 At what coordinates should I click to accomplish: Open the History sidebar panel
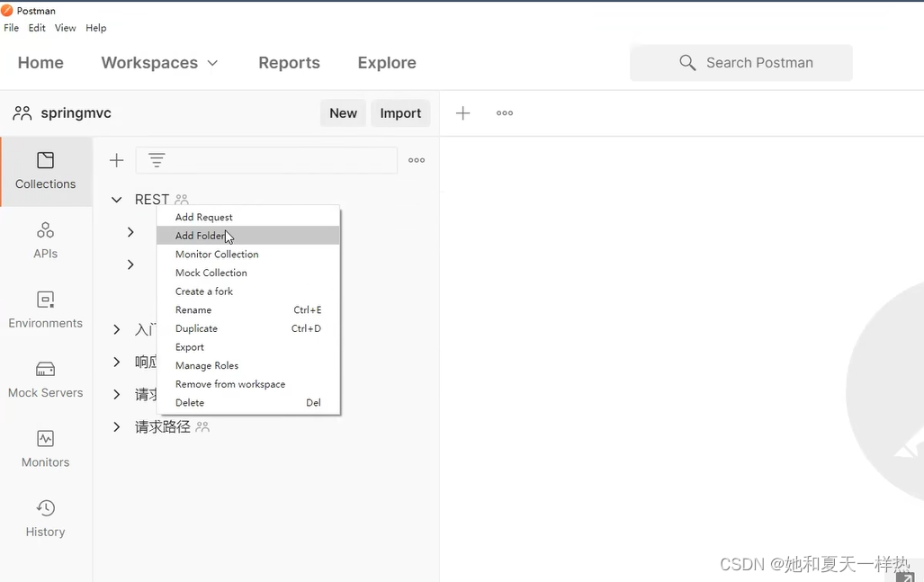pyautogui.click(x=45, y=519)
